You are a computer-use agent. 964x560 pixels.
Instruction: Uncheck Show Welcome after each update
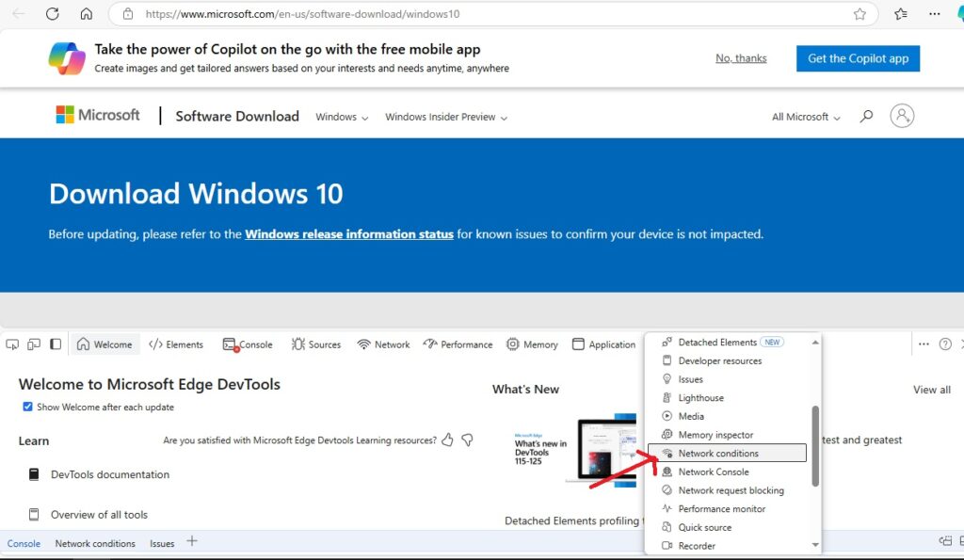(x=27, y=407)
